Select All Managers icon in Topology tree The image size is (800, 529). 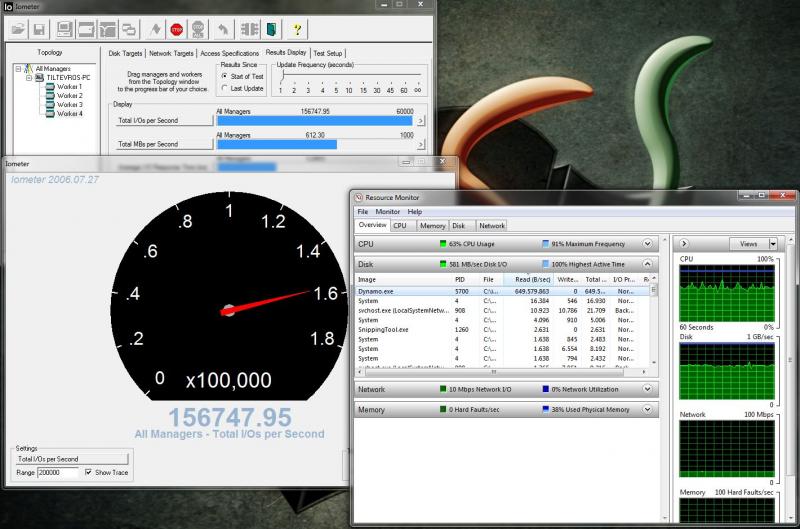29,68
